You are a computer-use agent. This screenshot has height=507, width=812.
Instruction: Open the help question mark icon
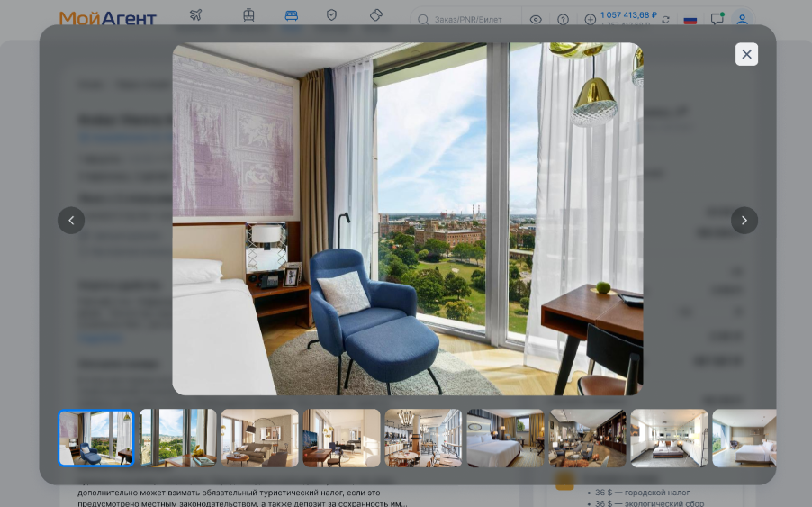tap(563, 20)
